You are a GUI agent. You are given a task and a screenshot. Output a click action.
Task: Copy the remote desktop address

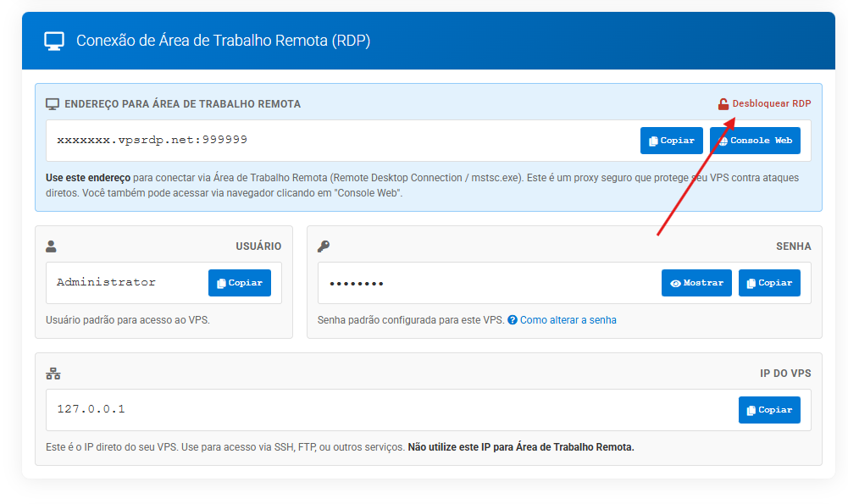pos(671,141)
